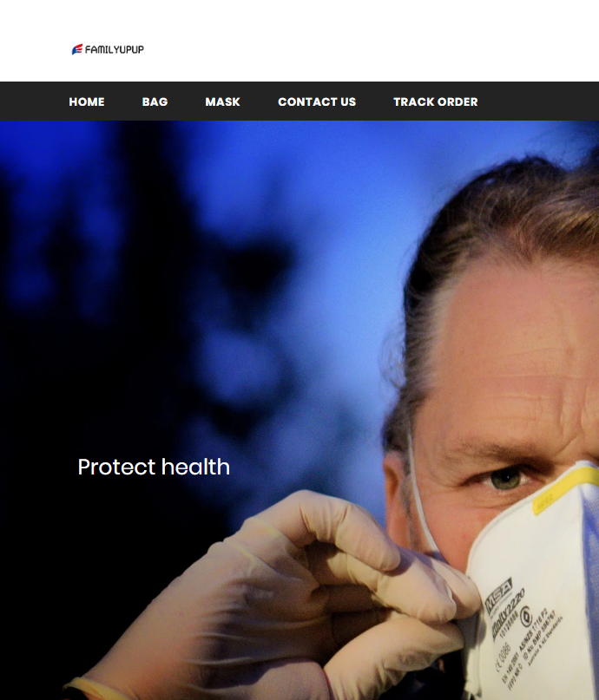Viewport: 599px width, 700px height.
Task: Open the MASK category
Action: (x=222, y=101)
